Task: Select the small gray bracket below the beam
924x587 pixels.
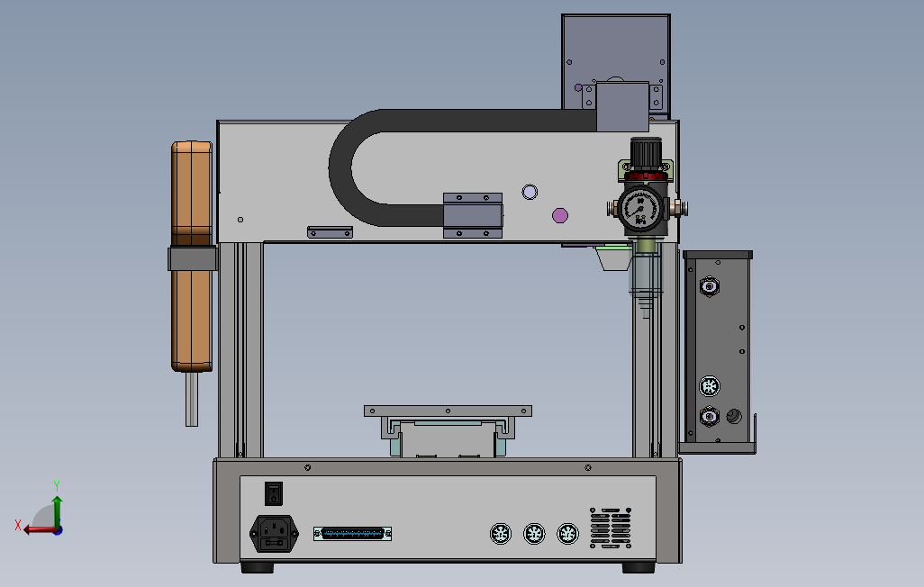Action: (330, 232)
